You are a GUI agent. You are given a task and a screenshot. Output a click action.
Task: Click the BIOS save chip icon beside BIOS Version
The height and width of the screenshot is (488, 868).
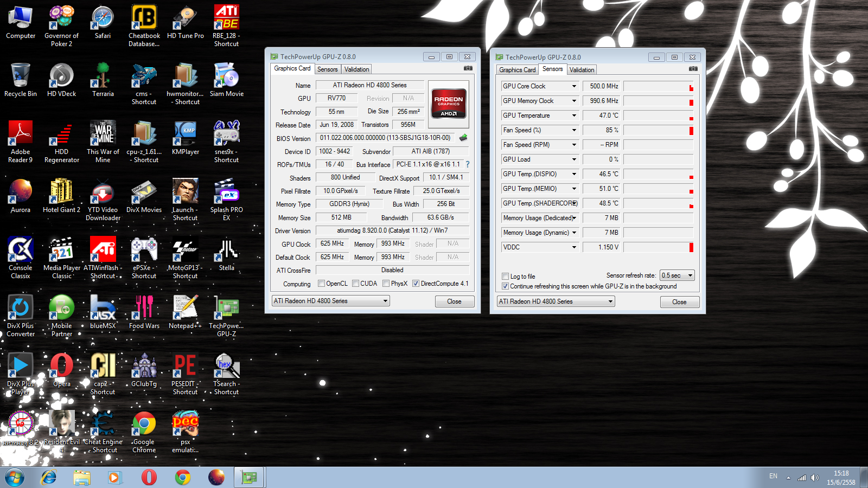(x=463, y=138)
